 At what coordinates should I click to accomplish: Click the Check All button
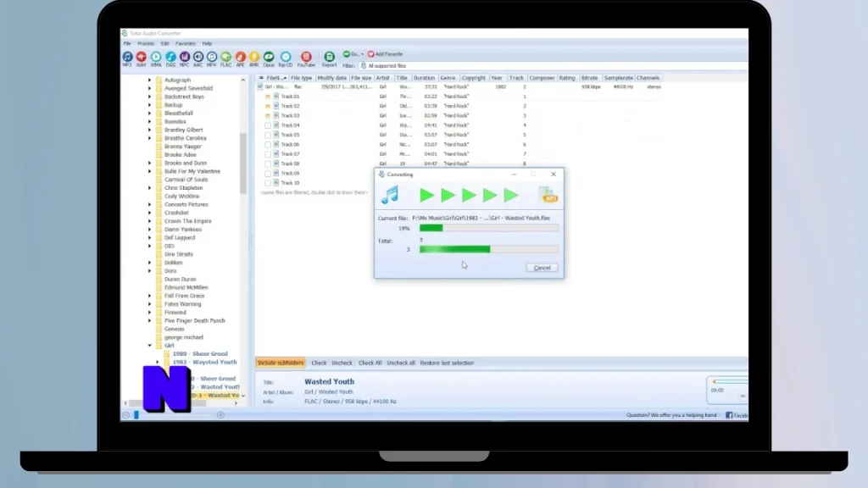tap(370, 363)
